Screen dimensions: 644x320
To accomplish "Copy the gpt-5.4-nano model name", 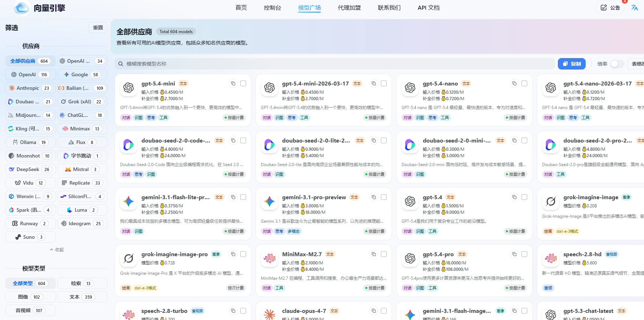I will [514, 83].
